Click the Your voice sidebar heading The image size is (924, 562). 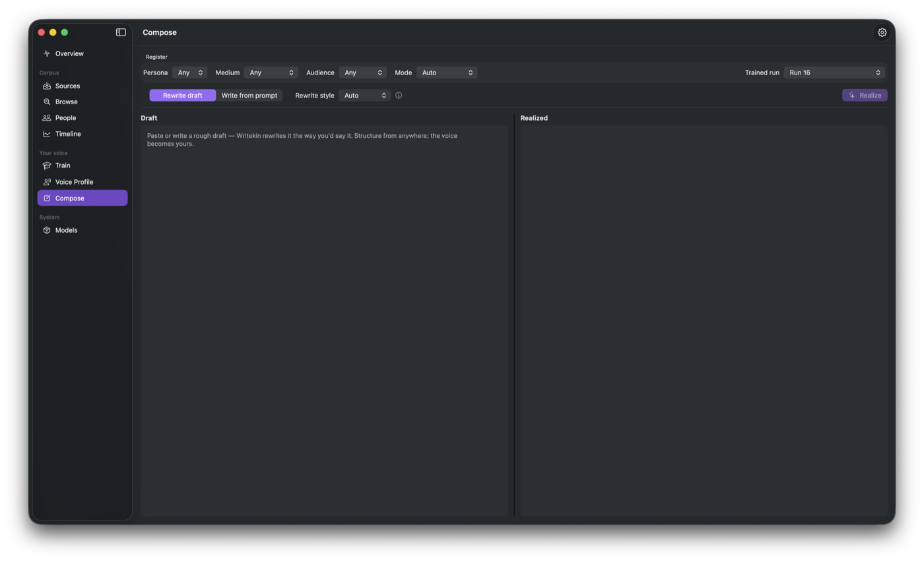(53, 153)
